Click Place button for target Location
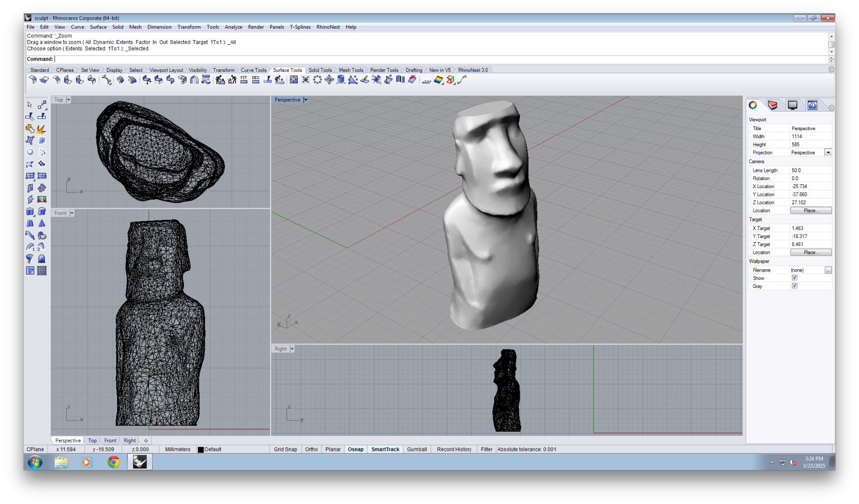The image size is (859, 504). (x=811, y=252)
